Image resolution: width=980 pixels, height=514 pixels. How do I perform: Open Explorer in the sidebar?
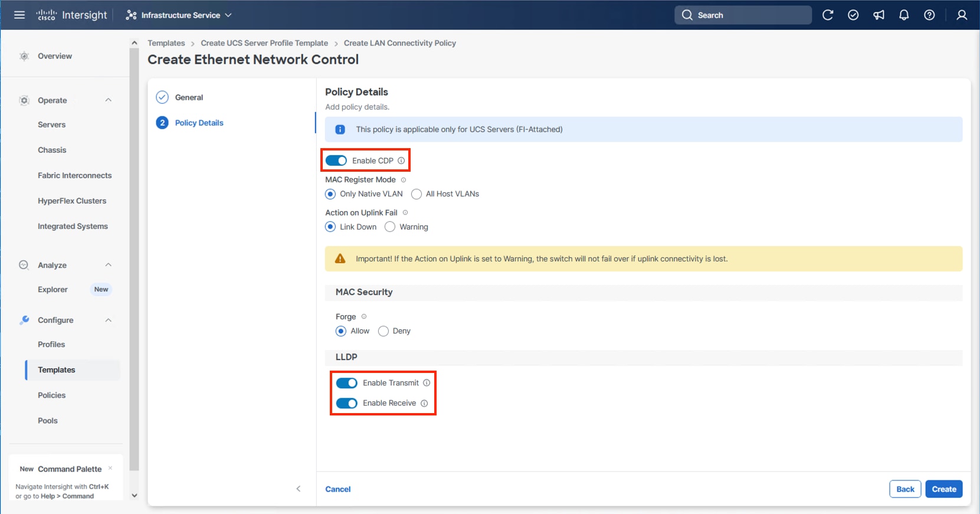(53, 289)
